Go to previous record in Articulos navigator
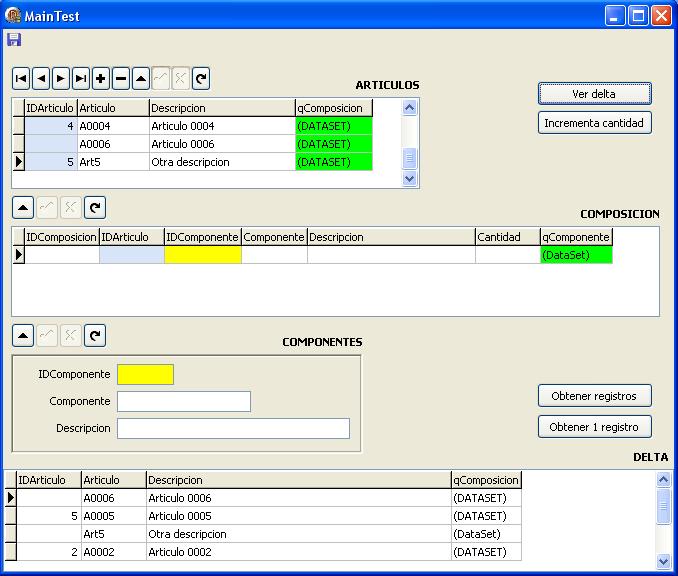The height and width of the screenshot is (576, 678). click(41, 78)
